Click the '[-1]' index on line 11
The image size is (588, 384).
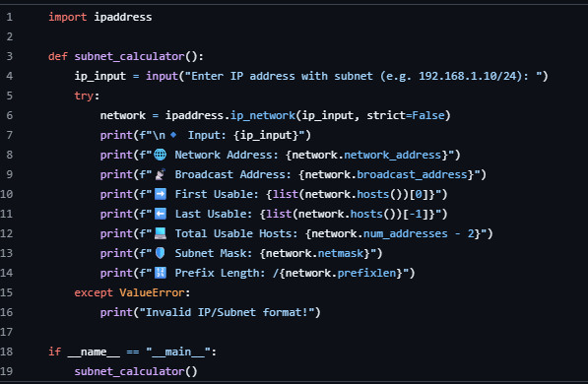point(415,214)
